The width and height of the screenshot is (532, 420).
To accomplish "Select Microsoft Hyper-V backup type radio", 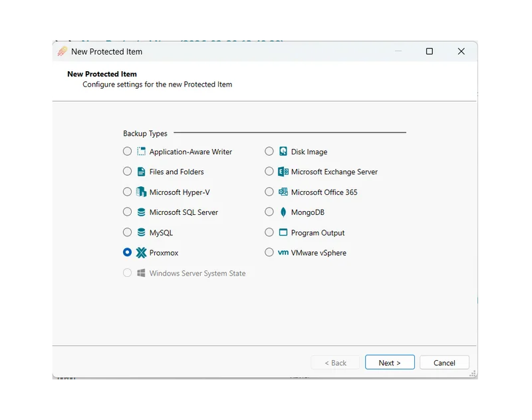I will 127,192.
